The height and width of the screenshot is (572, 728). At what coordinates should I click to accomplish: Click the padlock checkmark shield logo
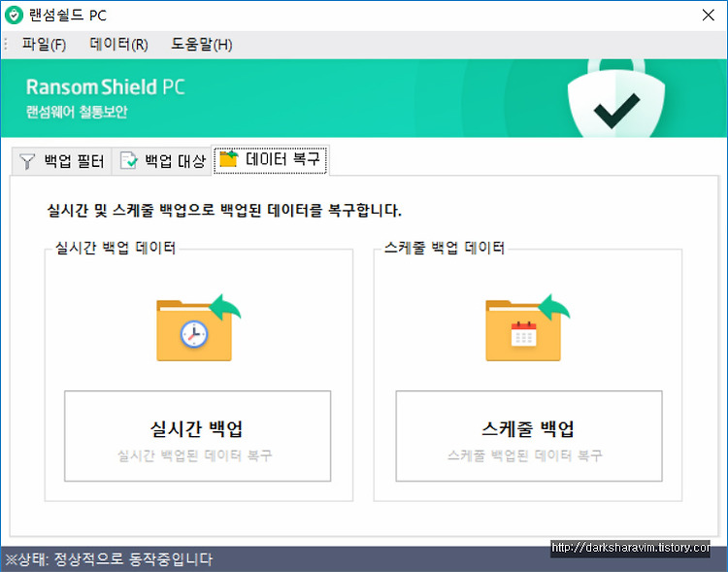click(615, 98)
